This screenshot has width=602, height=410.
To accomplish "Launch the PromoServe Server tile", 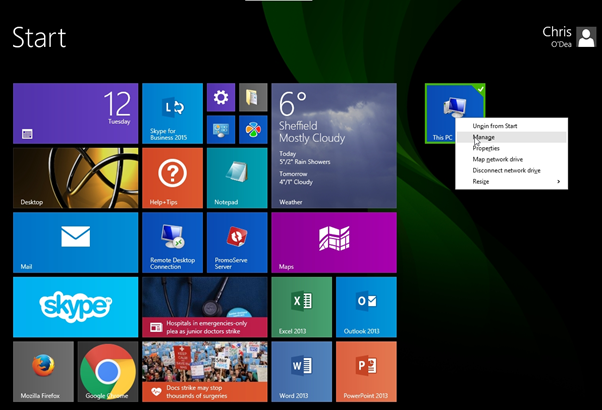I will (x=237, y=243).
